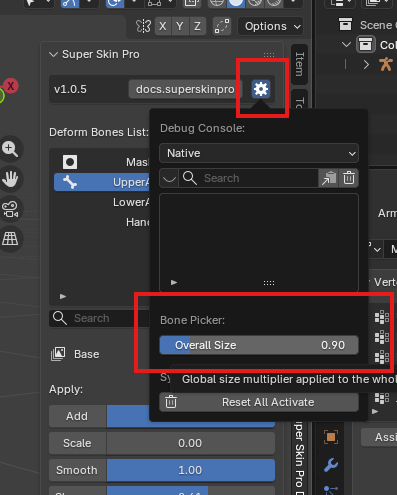397x495 pixels.
Task: Open the docs.superskinpro link
Action: tap(185, 89)
